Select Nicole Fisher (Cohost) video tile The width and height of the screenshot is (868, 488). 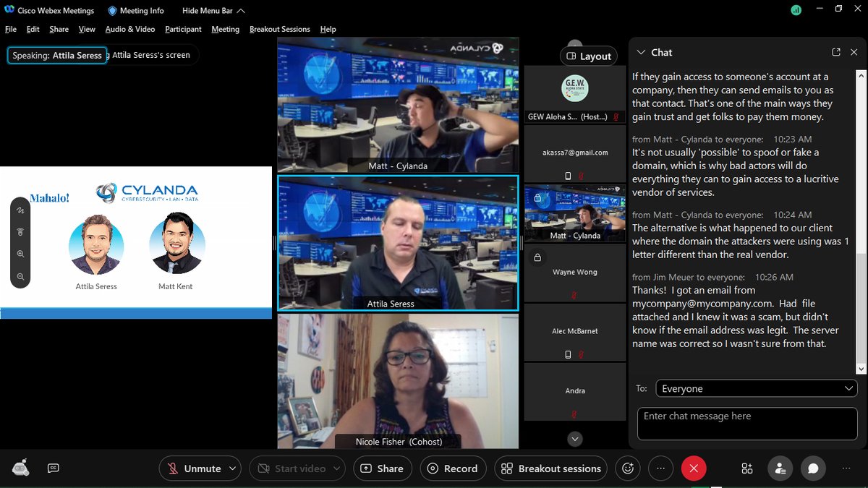click(x=398, y=381)
